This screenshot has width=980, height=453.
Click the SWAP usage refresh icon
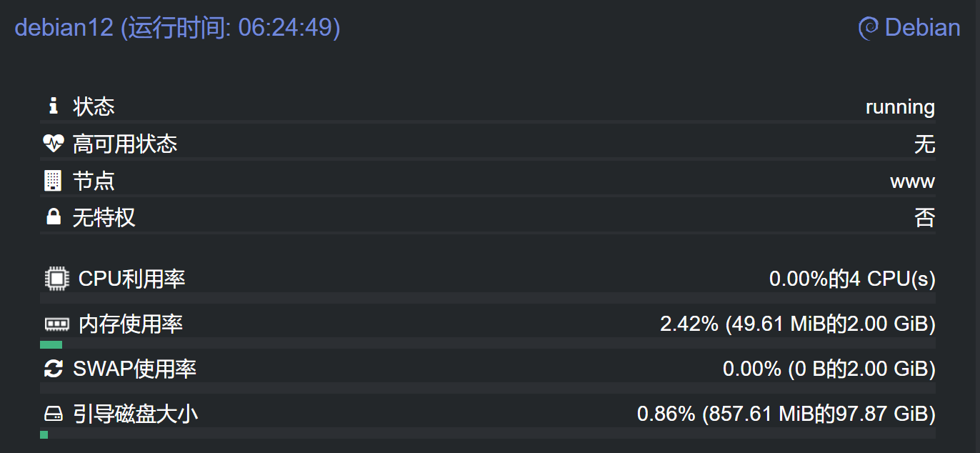[x=54, y=369]
